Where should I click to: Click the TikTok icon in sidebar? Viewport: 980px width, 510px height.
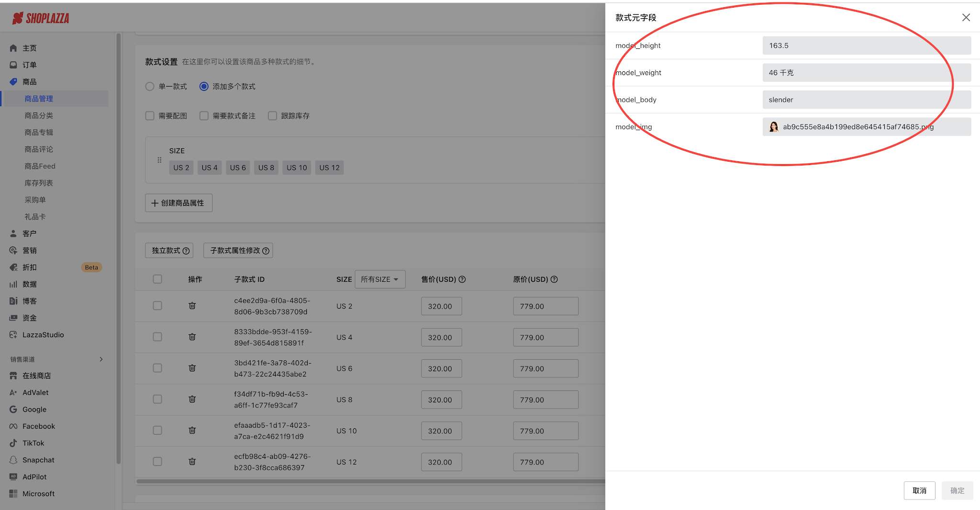tap(13, 443)
